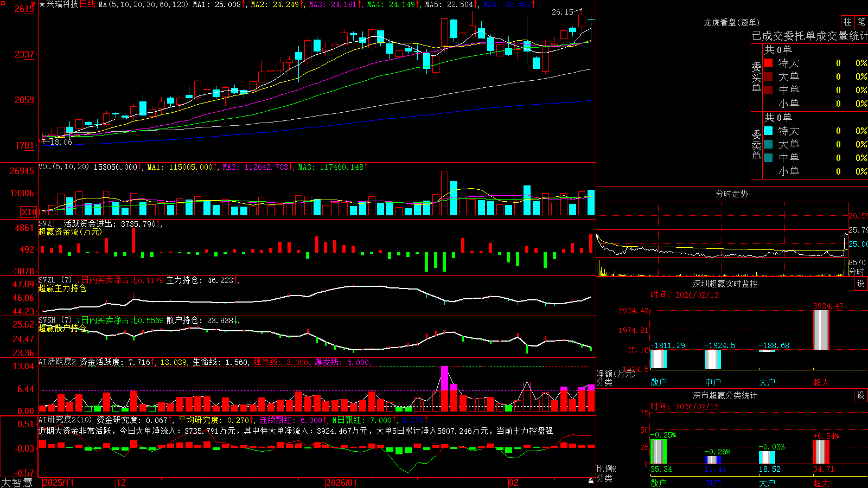Click the dark red 大单 buy-order swatch

[x=768, y=76]
